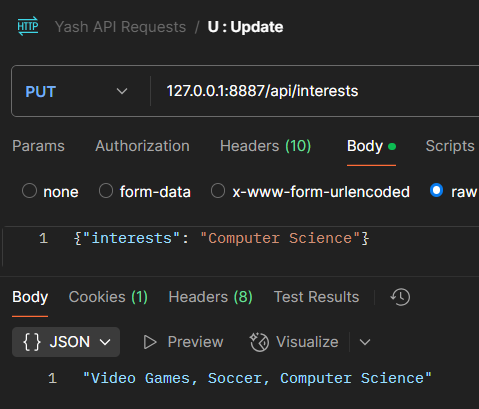Open the PUT method dropdown

tap(77, 91)
